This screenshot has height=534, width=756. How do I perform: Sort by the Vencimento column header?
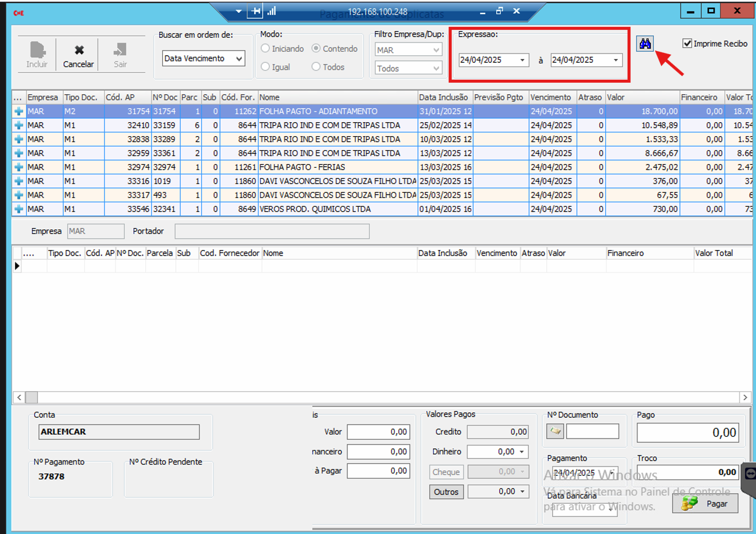pyautogui.click(x=550, y=97)
